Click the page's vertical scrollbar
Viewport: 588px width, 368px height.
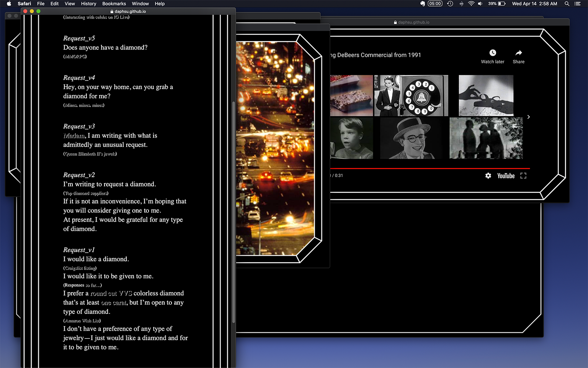tap(233, 211)
